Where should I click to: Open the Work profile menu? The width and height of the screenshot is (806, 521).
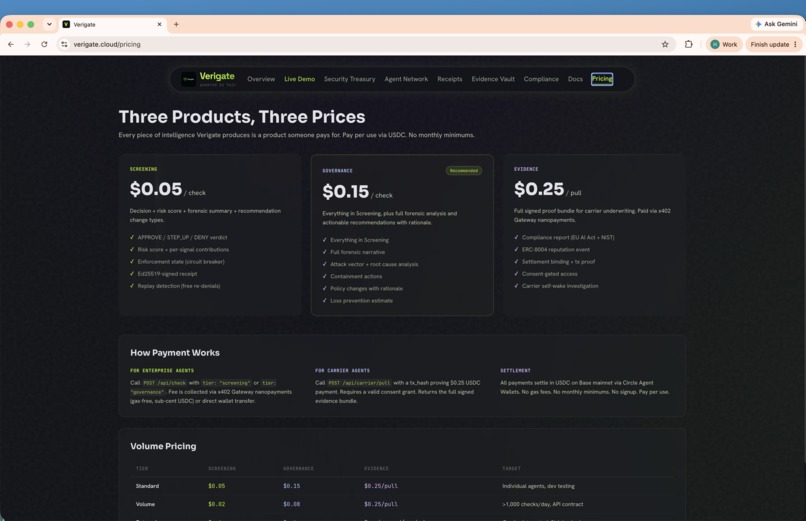(x=724, y=44)
